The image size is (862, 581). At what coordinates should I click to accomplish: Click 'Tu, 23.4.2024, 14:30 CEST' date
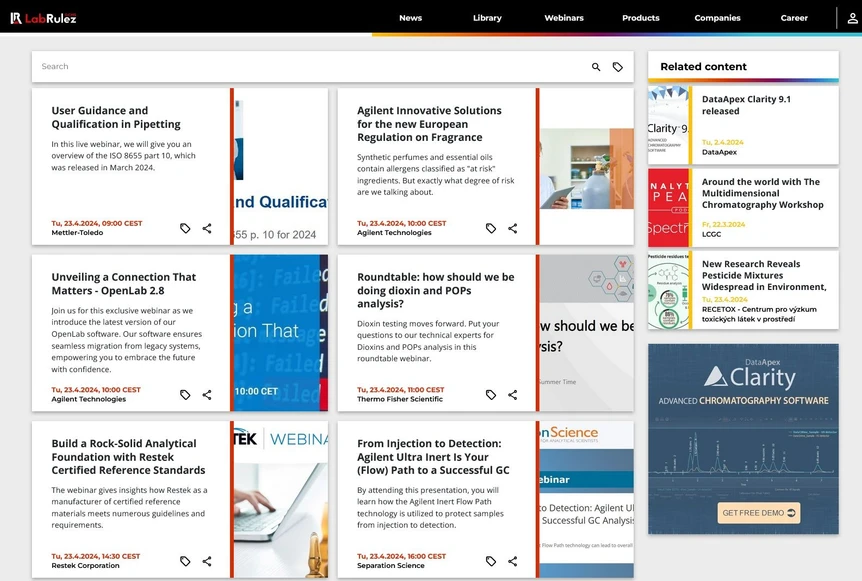pyautogui.click(x=96, y=556)
